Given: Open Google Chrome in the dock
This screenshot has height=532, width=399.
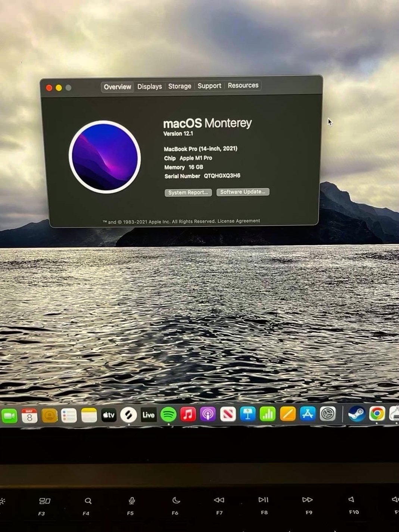Looking at the screenshot, I should [377, 414].
